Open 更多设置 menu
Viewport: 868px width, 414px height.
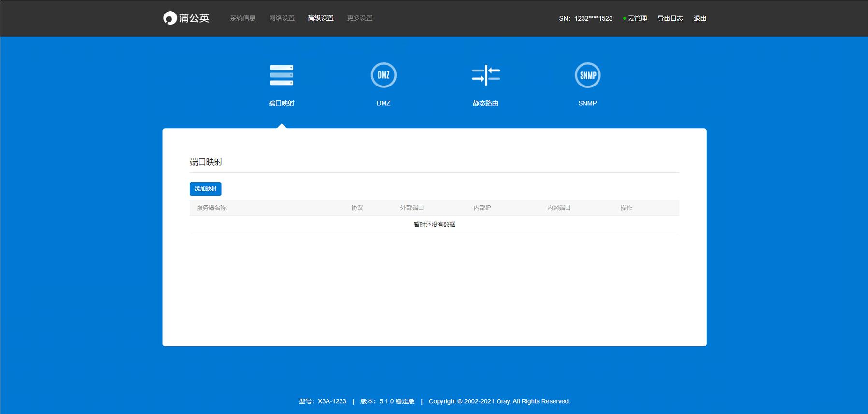pyautogui.click(x=360, y=18)
